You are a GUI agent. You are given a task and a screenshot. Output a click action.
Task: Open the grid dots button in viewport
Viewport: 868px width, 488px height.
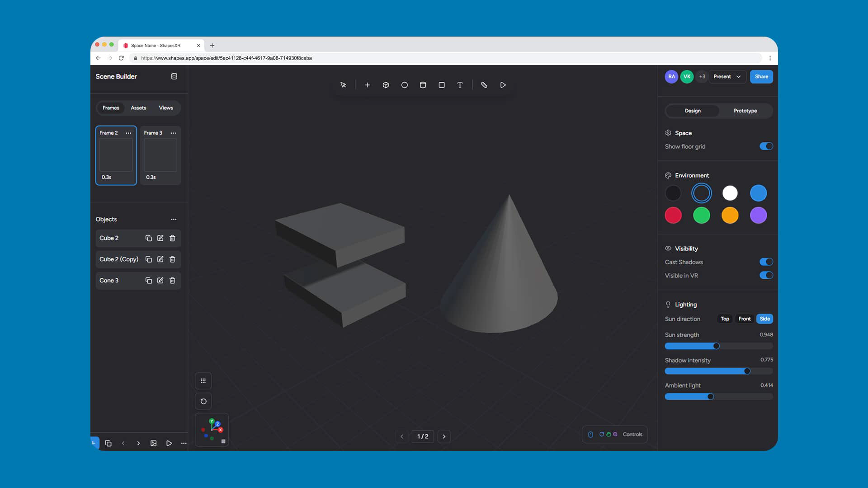(x=203, y=381)
